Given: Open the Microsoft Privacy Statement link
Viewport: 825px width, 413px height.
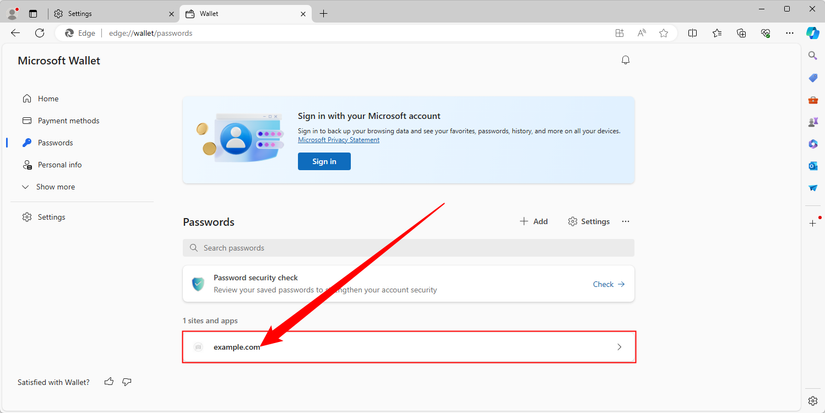Looking at the screenshot, I should [338, 140].
